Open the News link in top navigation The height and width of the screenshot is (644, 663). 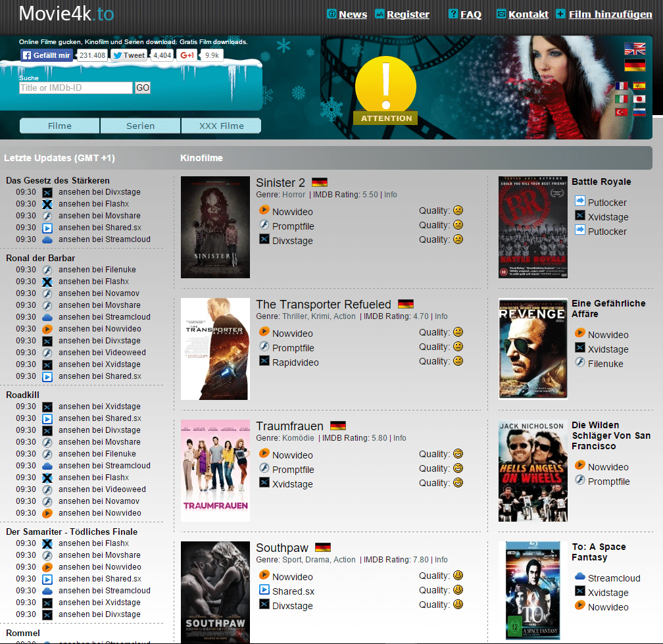point(353,14)
